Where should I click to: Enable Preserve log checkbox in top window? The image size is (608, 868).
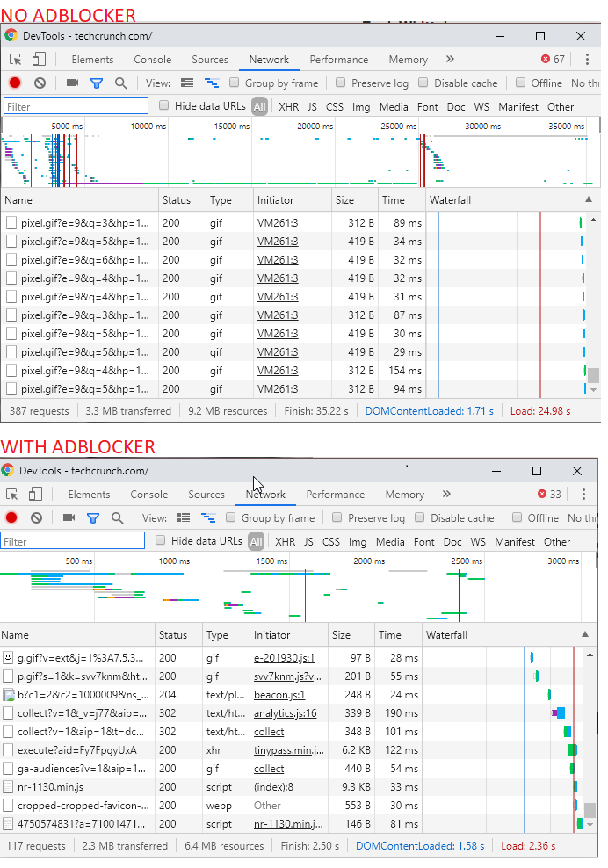[341, 83]
